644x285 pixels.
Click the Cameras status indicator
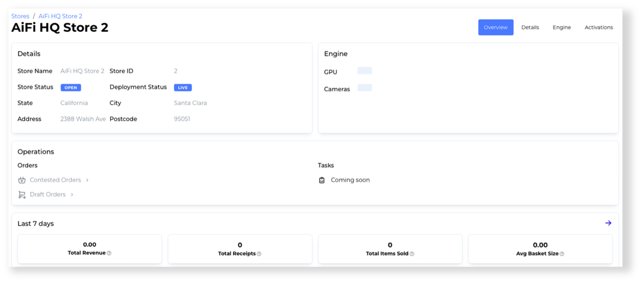coord(364,87)
